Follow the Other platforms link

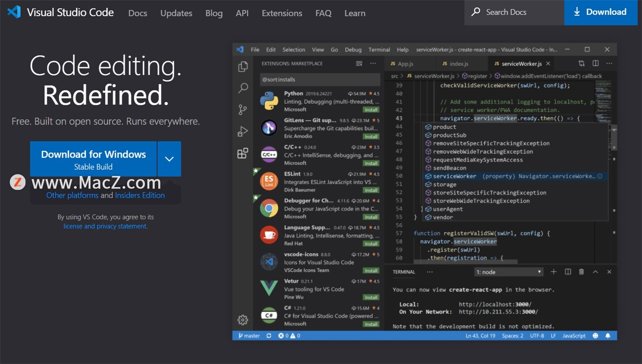(72, 195)
